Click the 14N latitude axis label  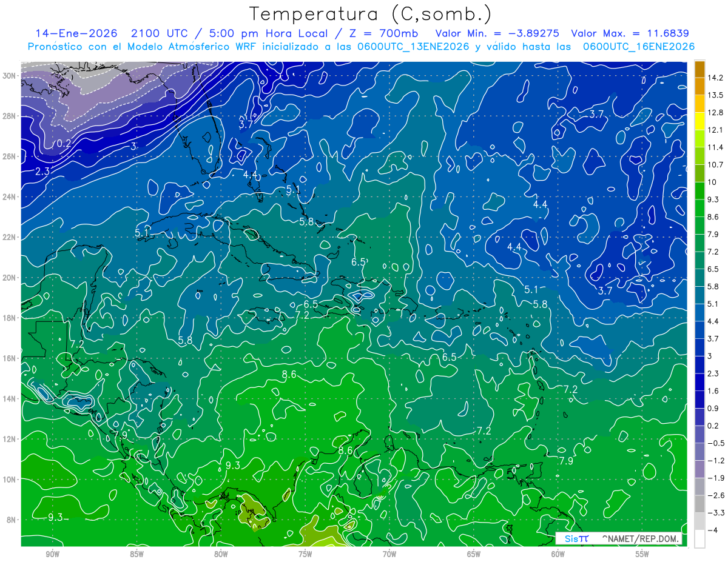(x=10, y=399)
